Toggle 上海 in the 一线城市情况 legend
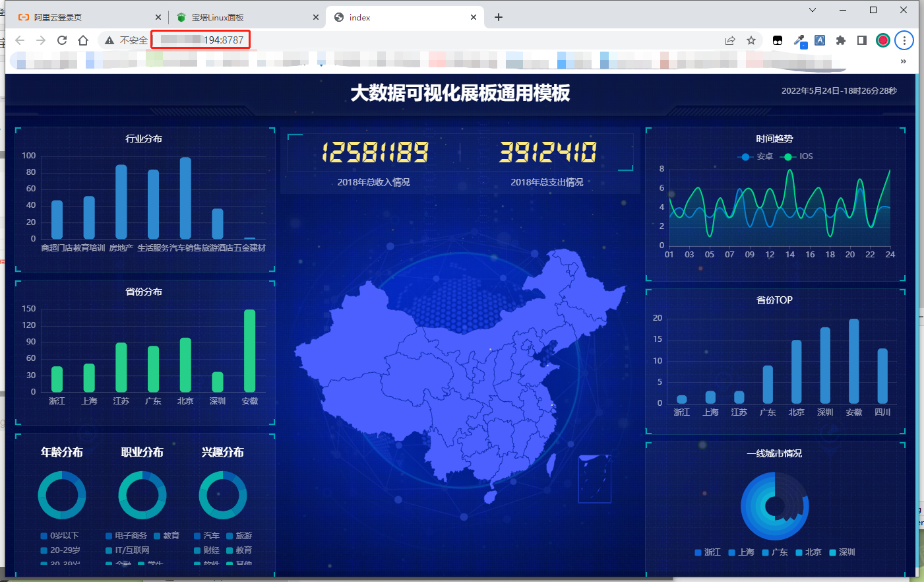This screenshot has width=924, height=582. pos(741,552)
